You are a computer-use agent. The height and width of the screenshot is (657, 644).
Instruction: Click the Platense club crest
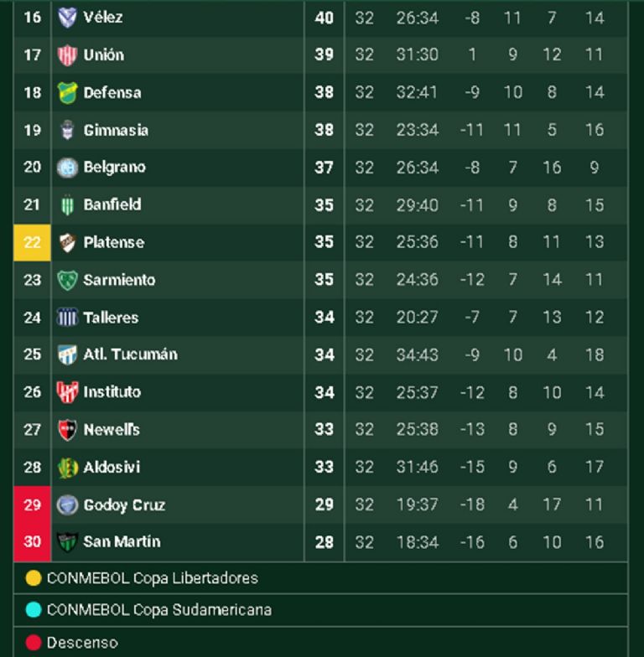pyautogui.click(x=67, y=242)
